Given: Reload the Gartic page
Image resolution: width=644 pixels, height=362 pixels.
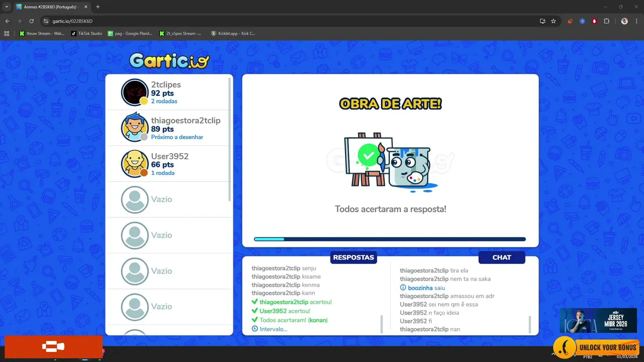Looking at the screenshot, I should pyautogui.click(x=31, y=21).
